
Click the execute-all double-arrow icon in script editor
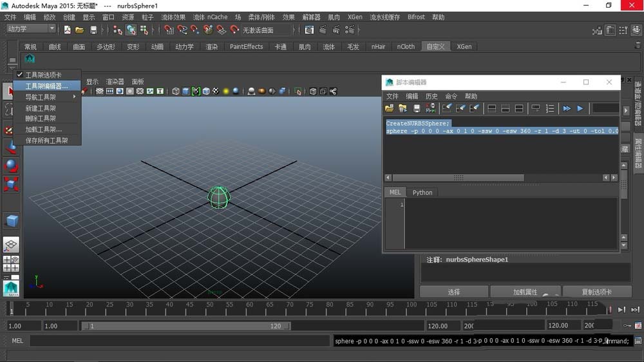pos(567,108)
